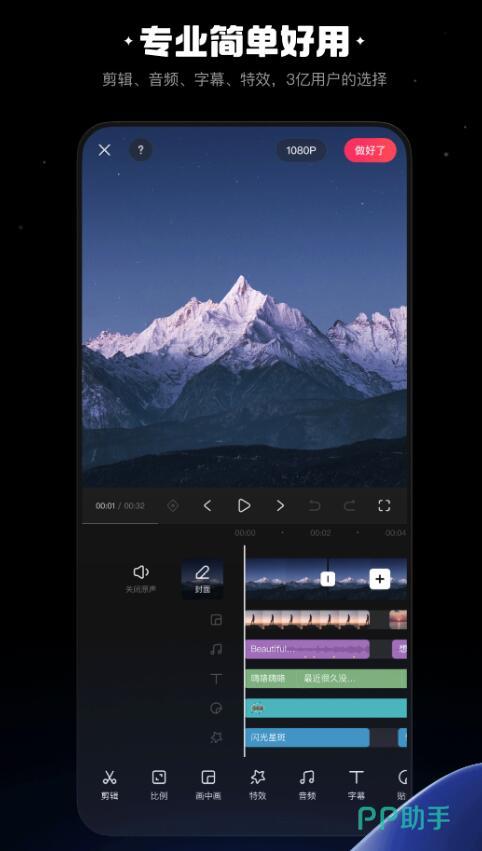Open the 剪辑 scissors tool
This screenshot has height=851, width=482.
click(109, 784)
